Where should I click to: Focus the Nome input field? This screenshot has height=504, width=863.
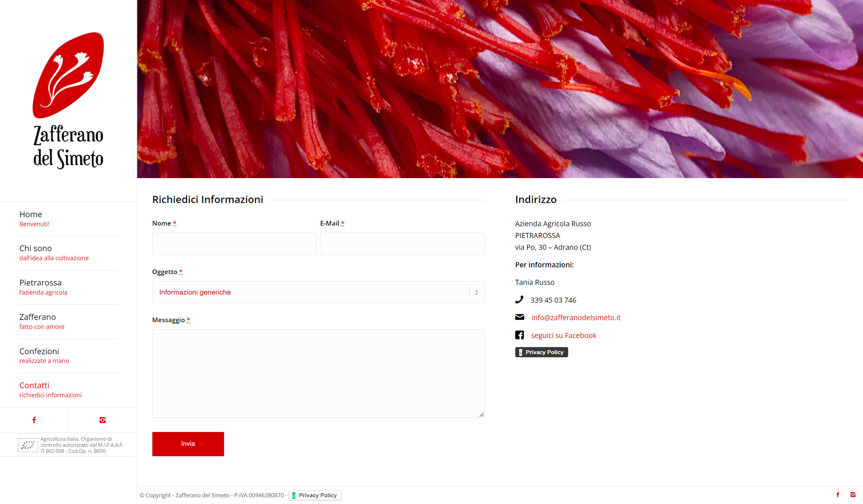(x=234, y=243)
